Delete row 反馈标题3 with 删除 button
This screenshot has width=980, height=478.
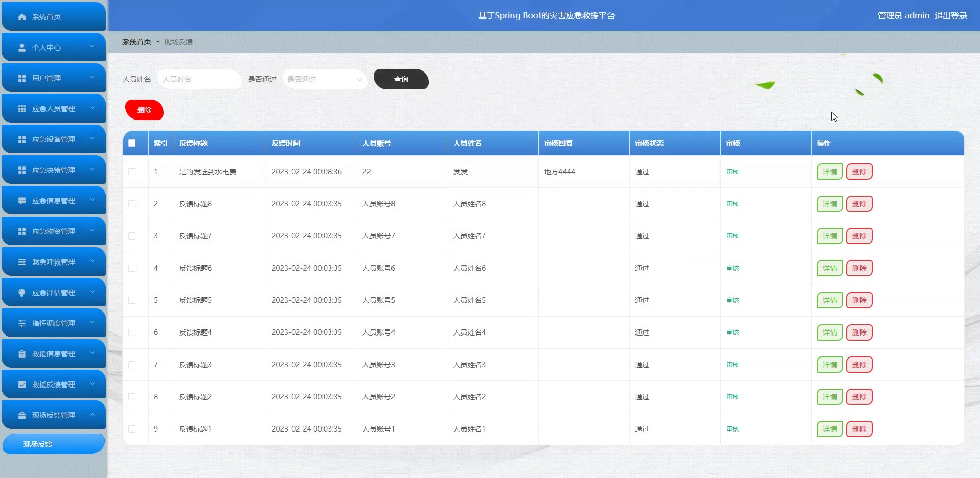pos(860,365)
